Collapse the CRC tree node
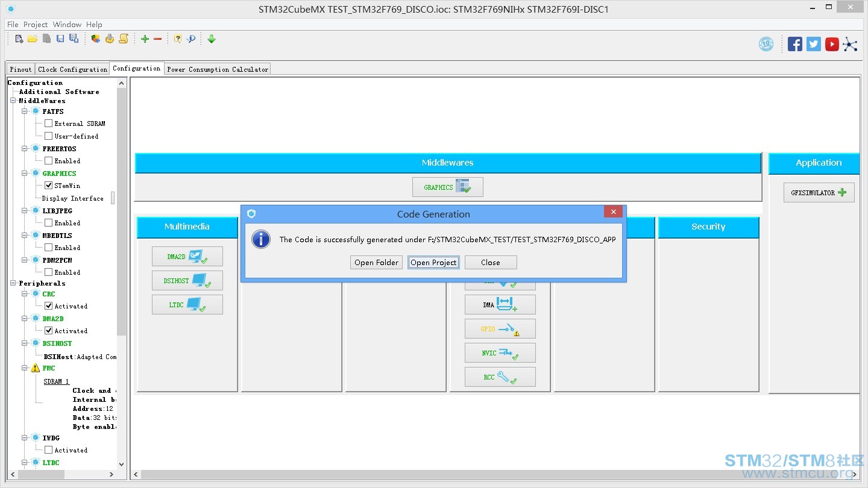Viewport: 868px width, 488px height. [25, 293]
